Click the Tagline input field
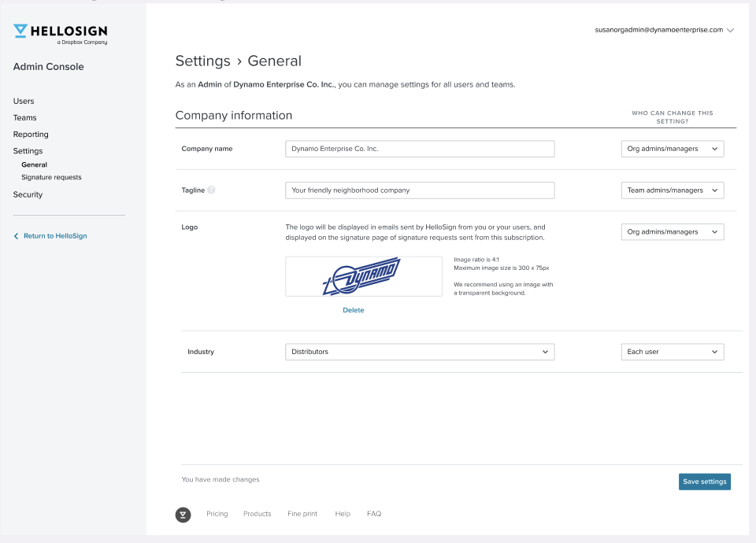This screenshot has height=543, width=756. 420,190
